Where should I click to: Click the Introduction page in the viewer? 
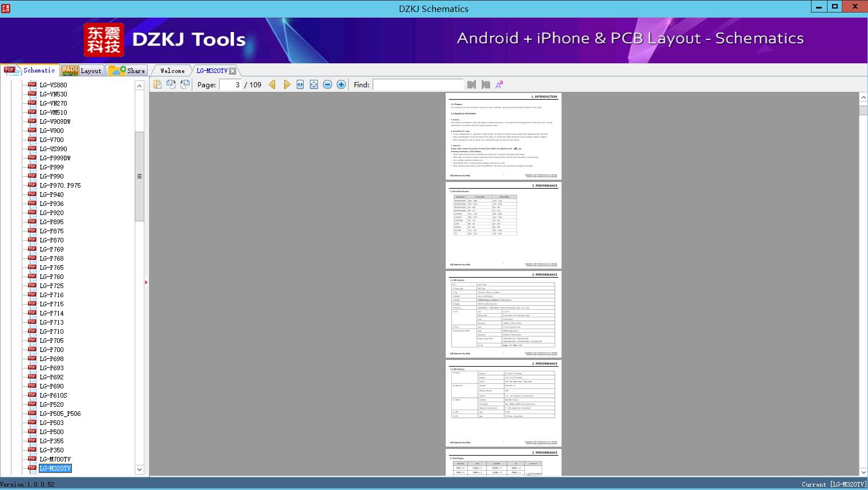pos(503,136)
